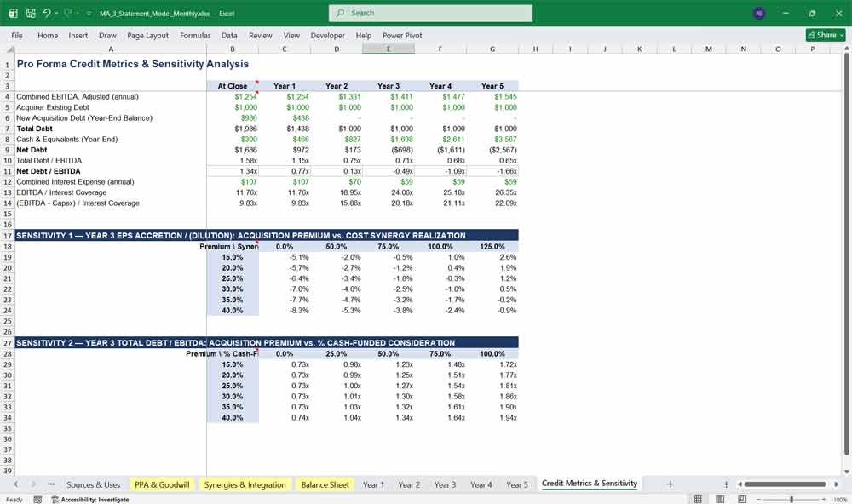Click previous sheet navigation arrow
The height and width of the screenshot is (504, 852).
pyautogui.click(x=15, y=484)
